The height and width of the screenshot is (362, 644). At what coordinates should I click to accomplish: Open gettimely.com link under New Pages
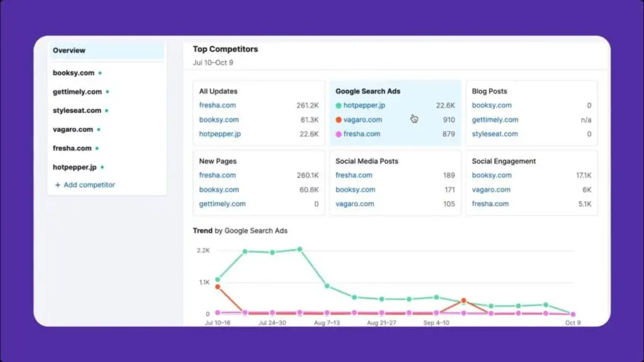(x=222, y=204)
